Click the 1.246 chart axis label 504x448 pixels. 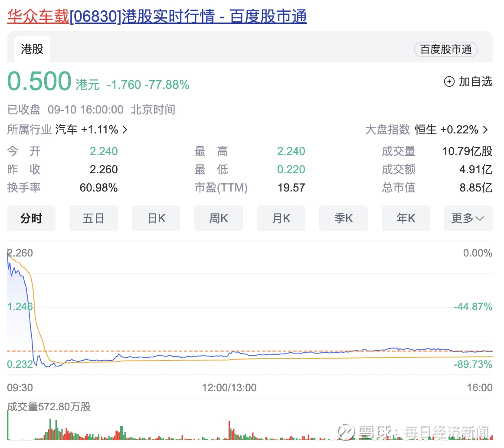(20, 307)
